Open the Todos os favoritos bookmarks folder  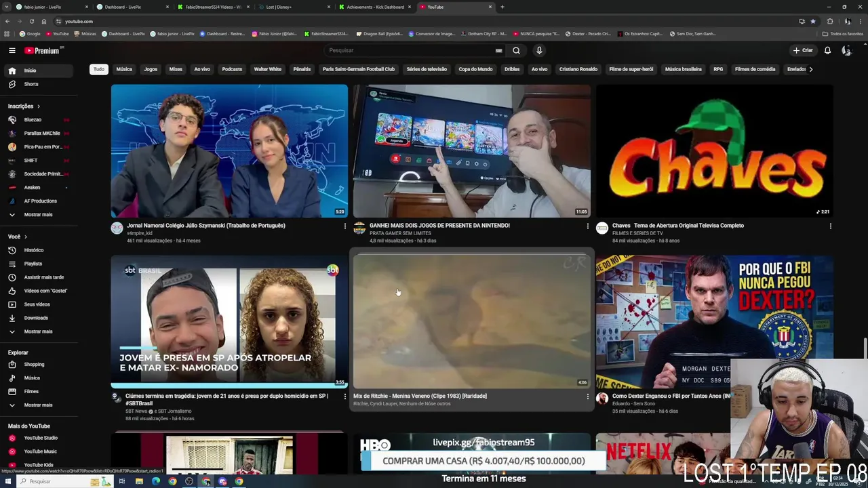(x=843, y=33)
